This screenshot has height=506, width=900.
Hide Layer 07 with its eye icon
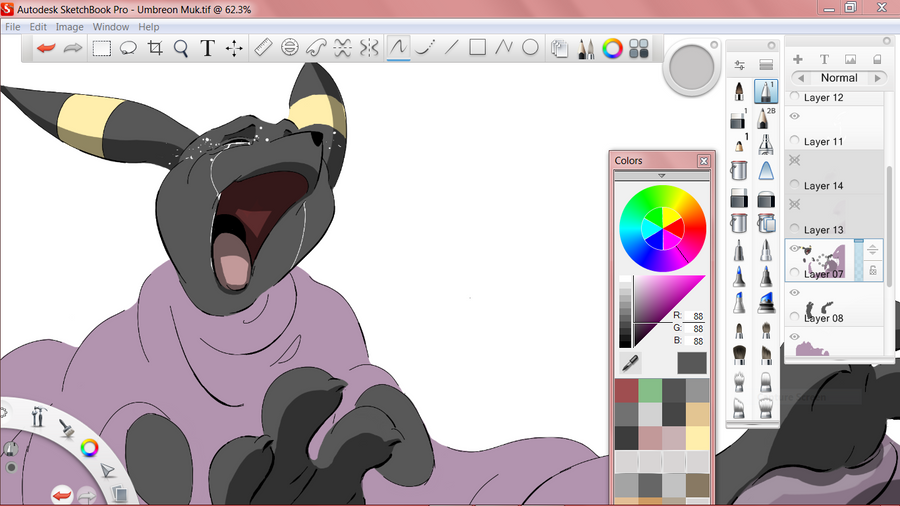tap(795, 248)
